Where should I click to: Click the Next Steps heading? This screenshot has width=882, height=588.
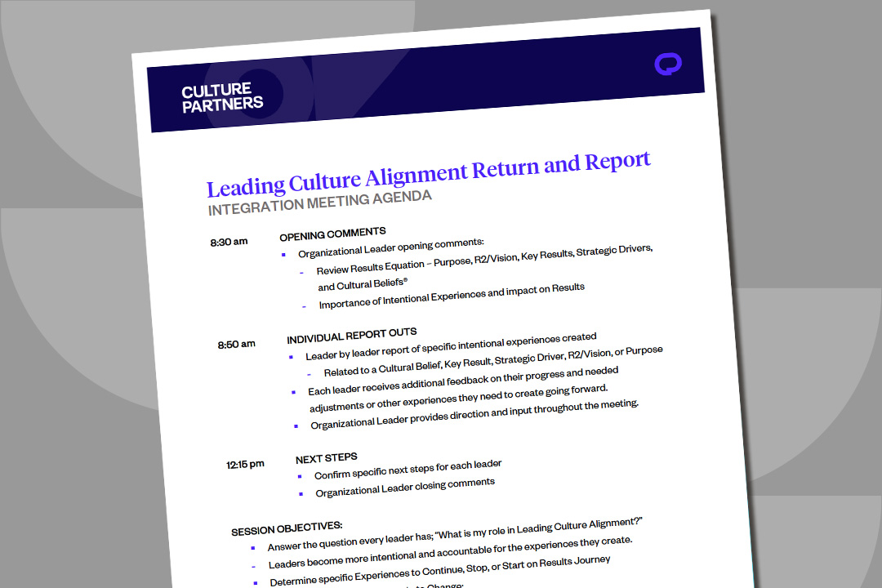coord(326,458)
